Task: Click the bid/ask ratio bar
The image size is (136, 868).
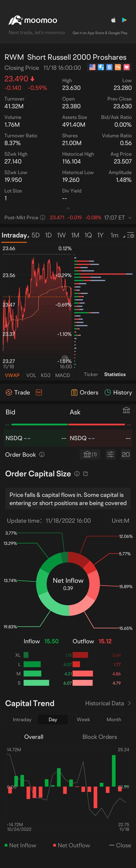Action: point(68,425)
